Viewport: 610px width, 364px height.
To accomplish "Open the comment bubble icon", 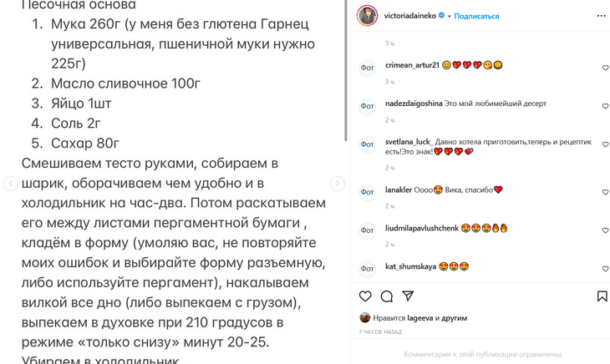I will (x=387, y=296).
